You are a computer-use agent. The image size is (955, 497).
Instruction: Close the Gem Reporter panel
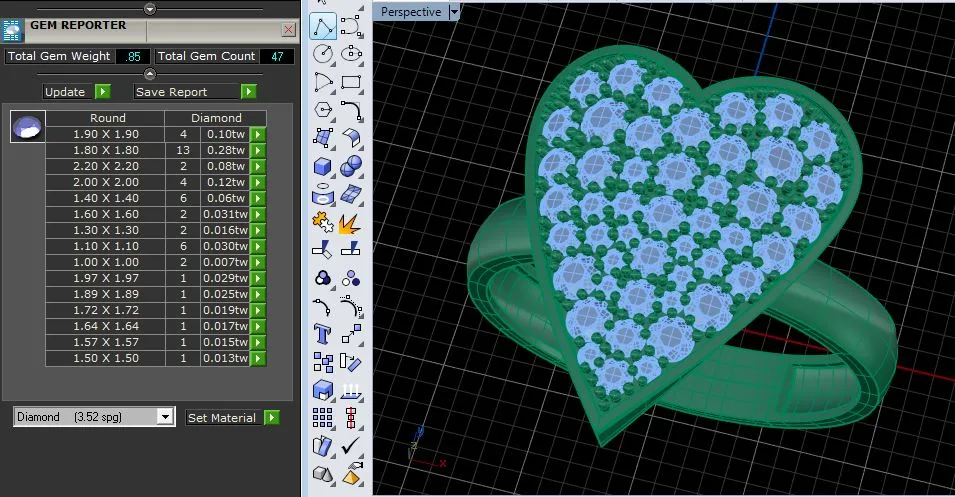point(289,29)
